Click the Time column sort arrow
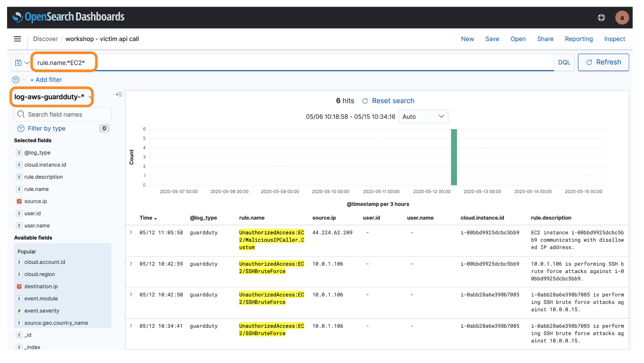The image size is (644, 363). 155,219
